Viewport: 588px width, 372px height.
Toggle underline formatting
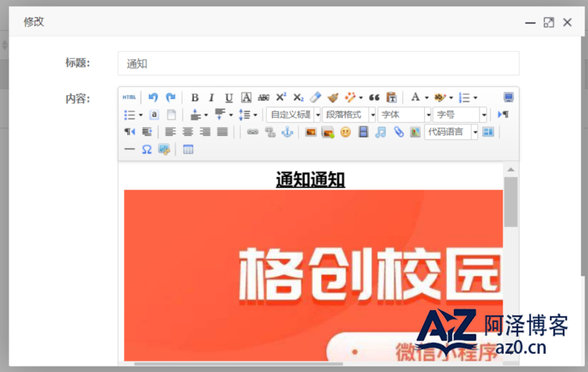point(229,98)
